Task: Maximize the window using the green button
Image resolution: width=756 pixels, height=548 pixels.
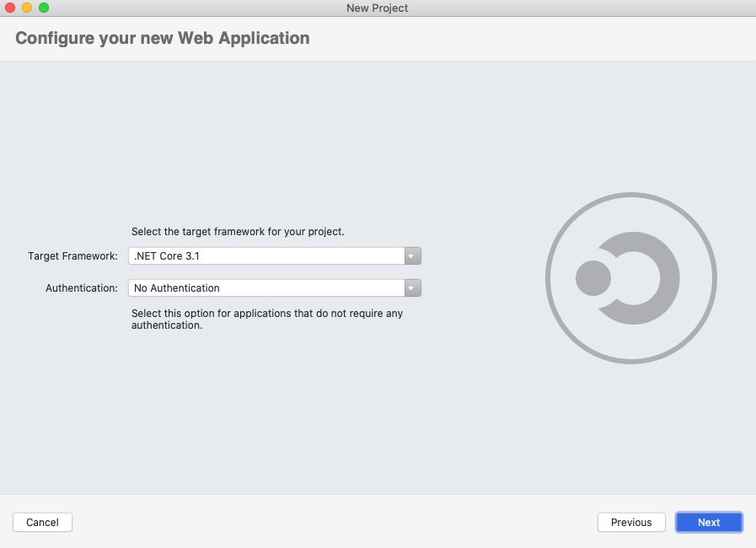Action: [x=44, y=8]
